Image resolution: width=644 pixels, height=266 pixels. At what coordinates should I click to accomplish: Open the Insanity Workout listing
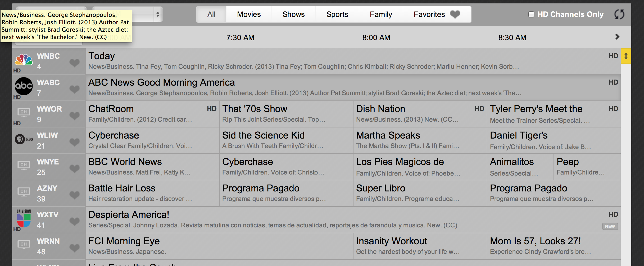pyautogui.click(x=420, y=246)
